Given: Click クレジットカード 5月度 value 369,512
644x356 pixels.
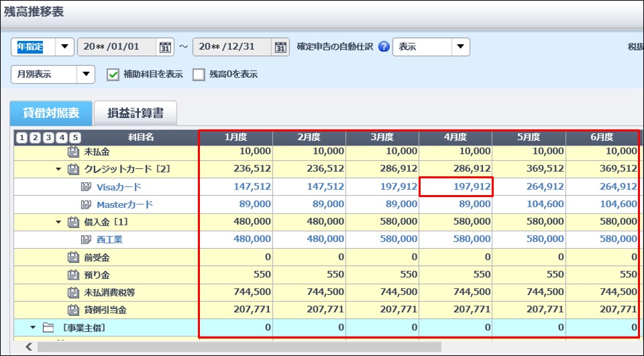Looking at the screenshot, I should pyautogui.click(x=545, y=168).
